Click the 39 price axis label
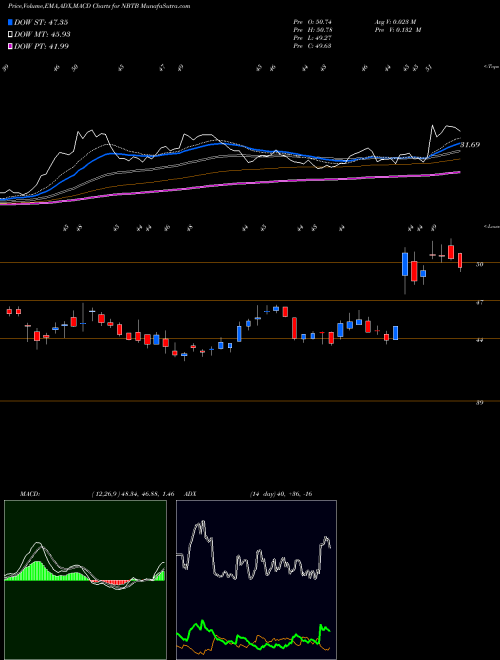The image size is (500, 660). tap(479, 402)
